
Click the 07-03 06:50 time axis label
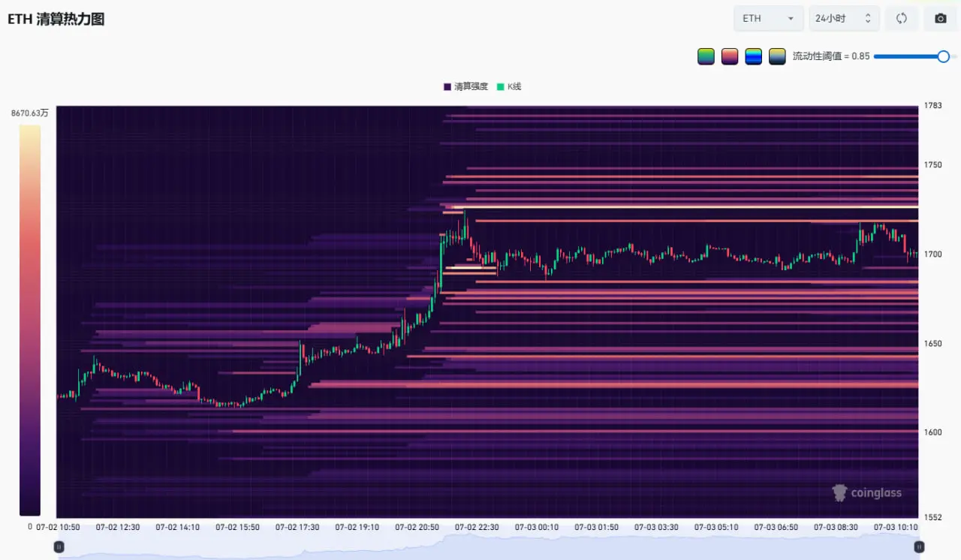776,528
